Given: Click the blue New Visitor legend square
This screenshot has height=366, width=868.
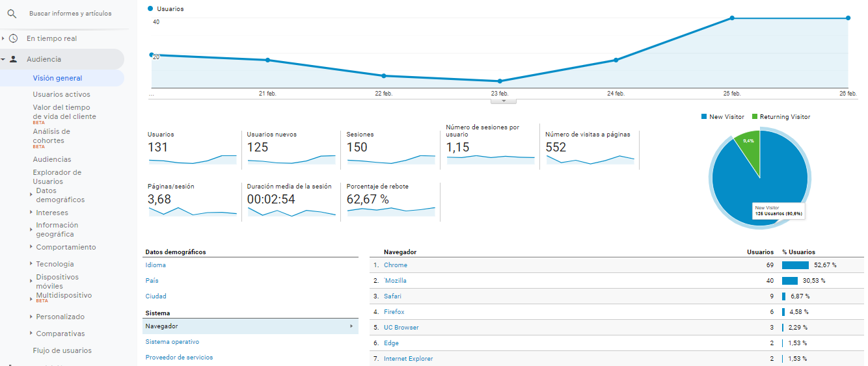Looking at the screenshot, I should pos(704,117).
